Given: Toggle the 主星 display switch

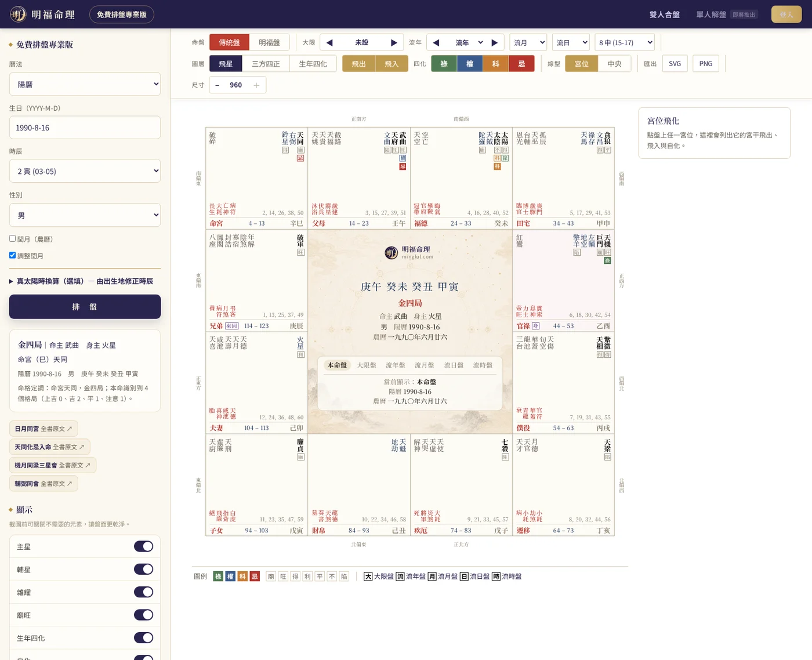Looking at the screenshot, I should point(143,546).
